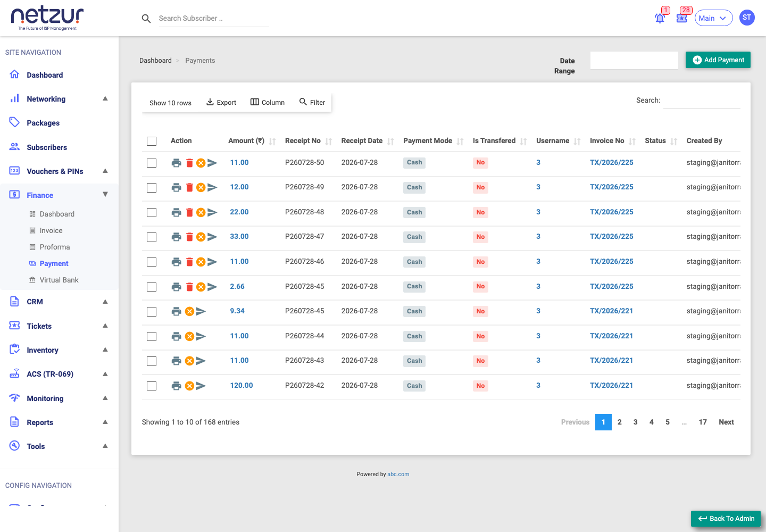Screen dimensions: 766x532
Task: Click the Date Range input field
Action: [x=634, y=60]
